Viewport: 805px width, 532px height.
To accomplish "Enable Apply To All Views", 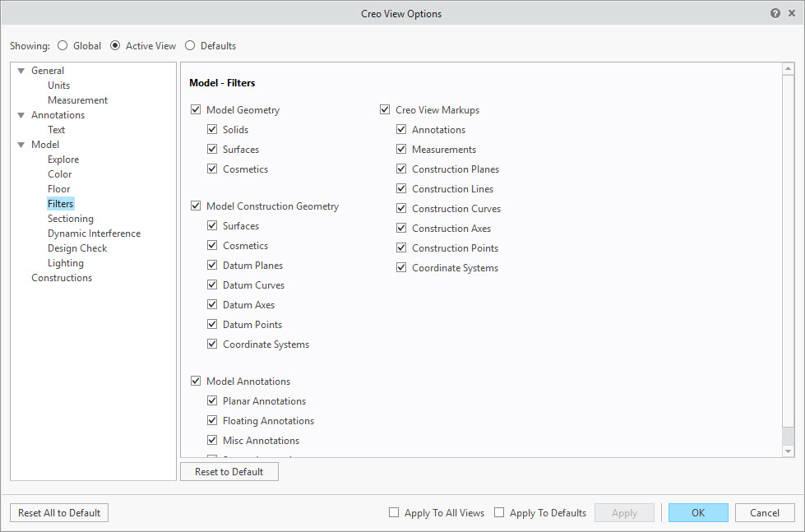I will tap(394, 512).
